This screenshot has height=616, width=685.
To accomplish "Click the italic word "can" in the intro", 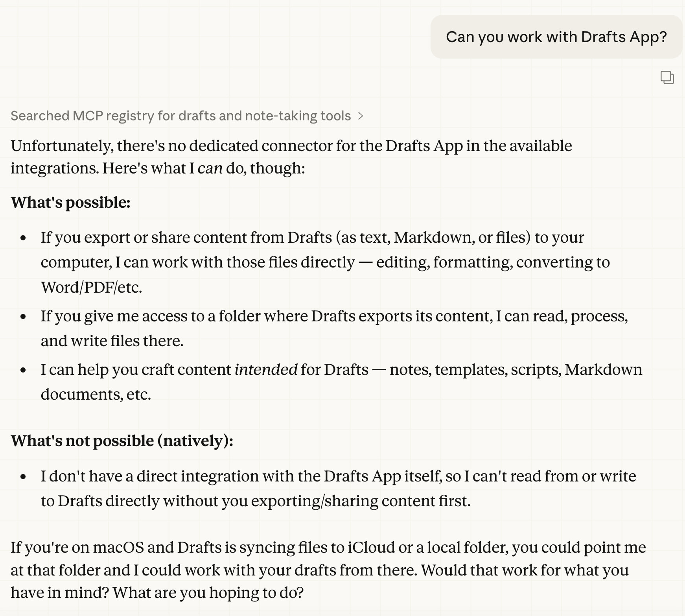I will tap(210, 168).
